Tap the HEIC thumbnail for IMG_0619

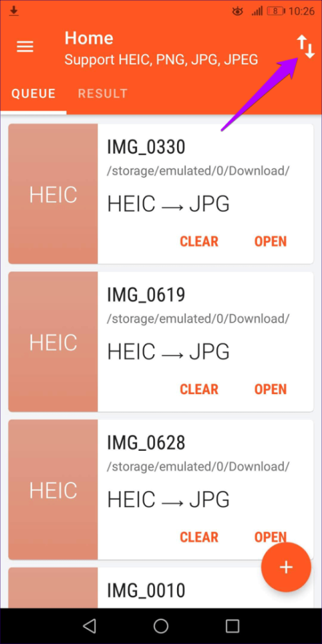(x=53, y=342)
